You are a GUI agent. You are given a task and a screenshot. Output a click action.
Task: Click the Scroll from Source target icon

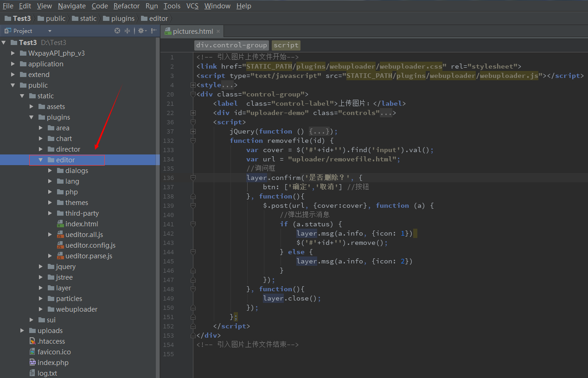[x=117, y=31]
